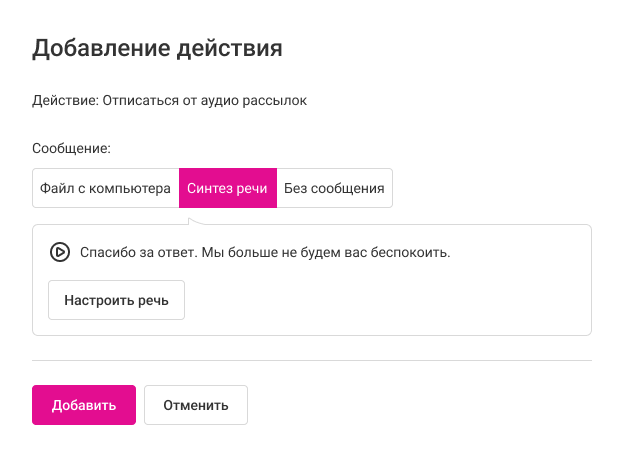
Task: Click the circled play triangle icon
Action: click(59, 252)
